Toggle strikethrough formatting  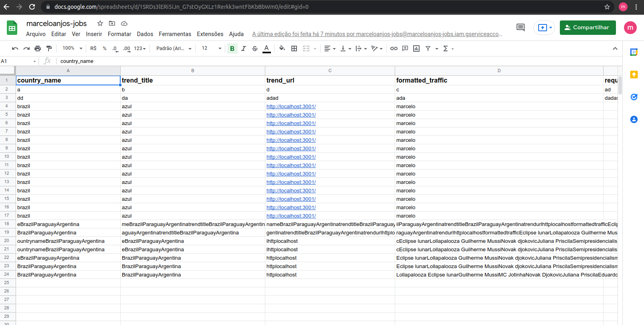tap(255, 48)
